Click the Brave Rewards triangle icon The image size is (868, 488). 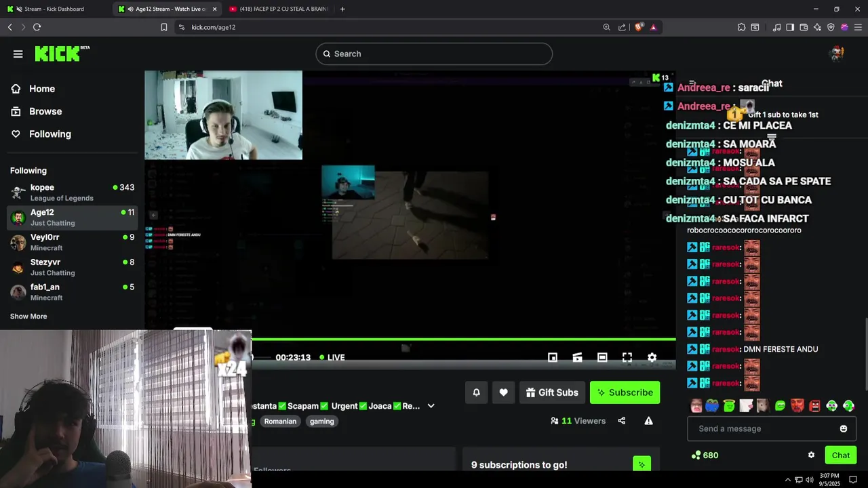pyautogui.click(x=653, y=27)
